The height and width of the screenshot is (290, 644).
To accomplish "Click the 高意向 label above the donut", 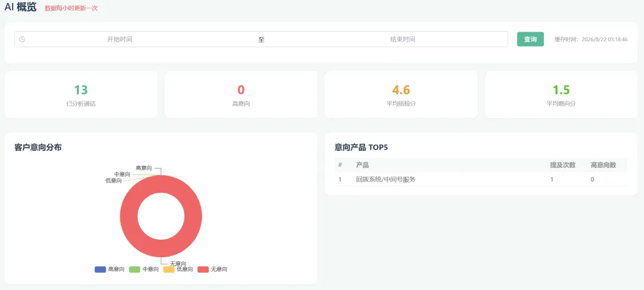I will click(144, 168).
